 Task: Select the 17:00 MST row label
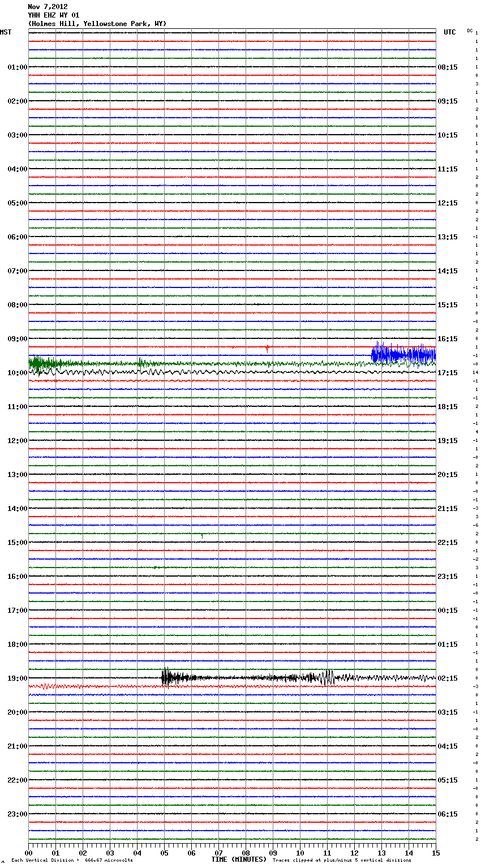pos(18,611)
